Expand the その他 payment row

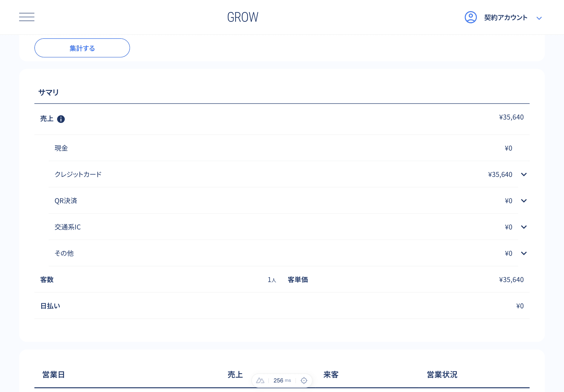tap(524, 253)
